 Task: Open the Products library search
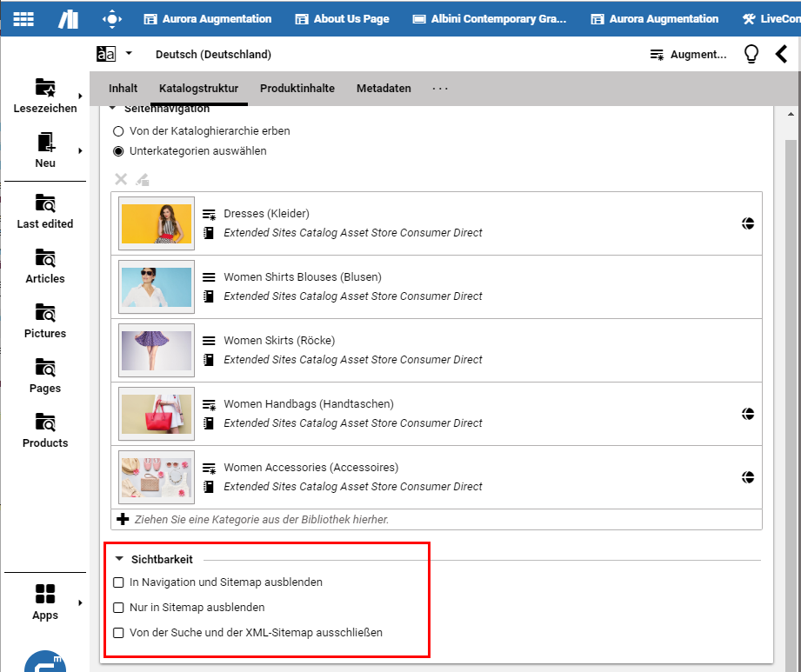(45, 429)
